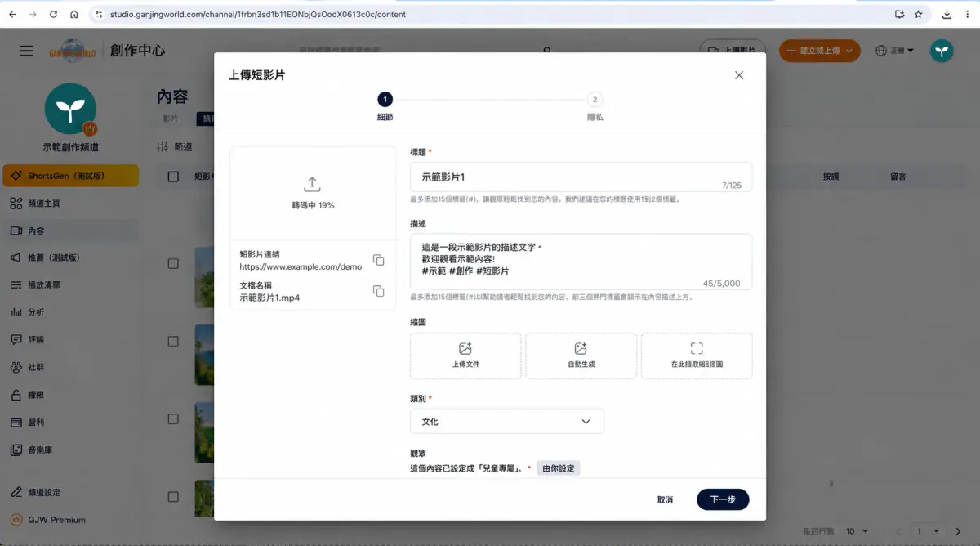The height and width of the screenshot is (546, 980).
Task: Open the 篩選 filter icon
Action: pyautogui.click(x=162, y=147)
